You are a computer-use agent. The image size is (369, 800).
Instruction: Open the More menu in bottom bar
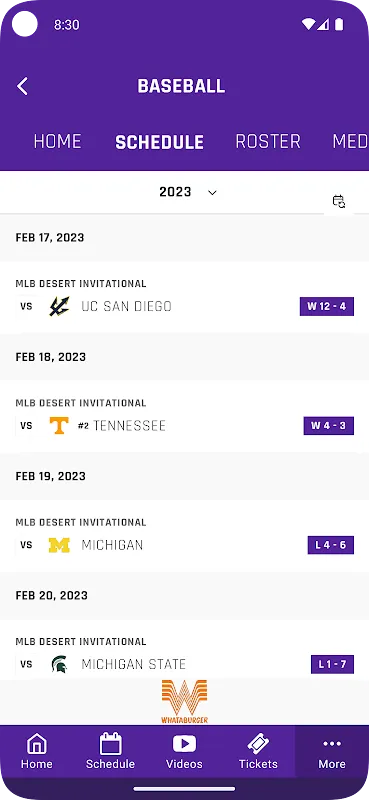click(332, 752)
